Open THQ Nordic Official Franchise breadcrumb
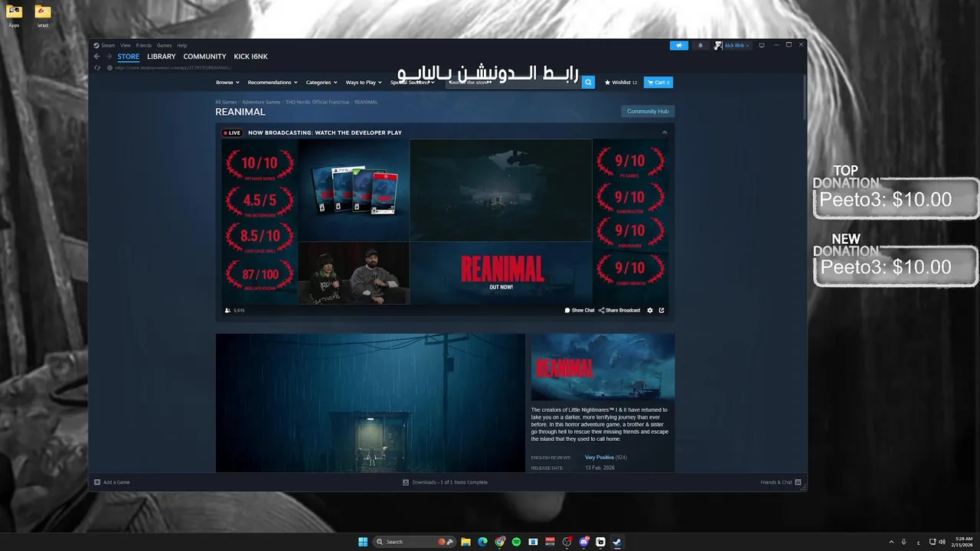 [x=318, y=102]
